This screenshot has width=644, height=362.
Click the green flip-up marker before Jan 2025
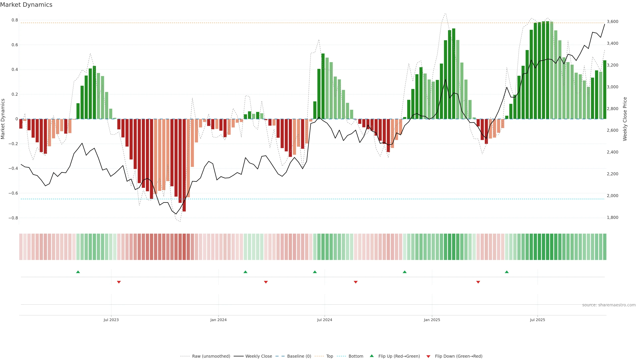click(x=405, y=272)
